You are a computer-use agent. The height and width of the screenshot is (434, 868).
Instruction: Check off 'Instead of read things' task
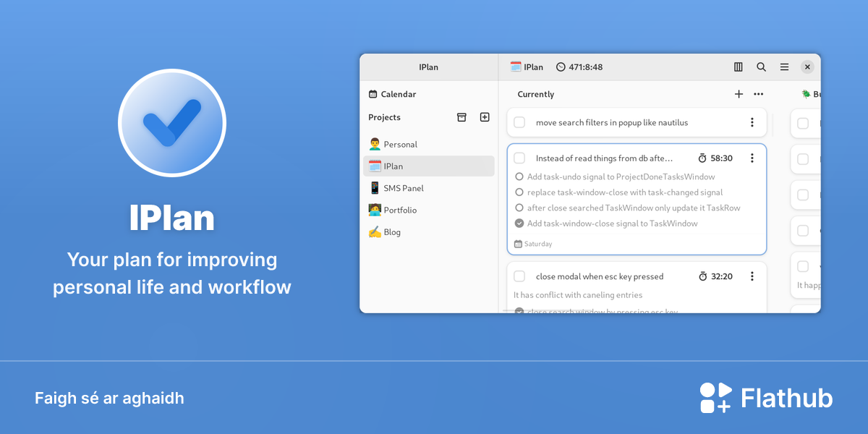point(519,158)
